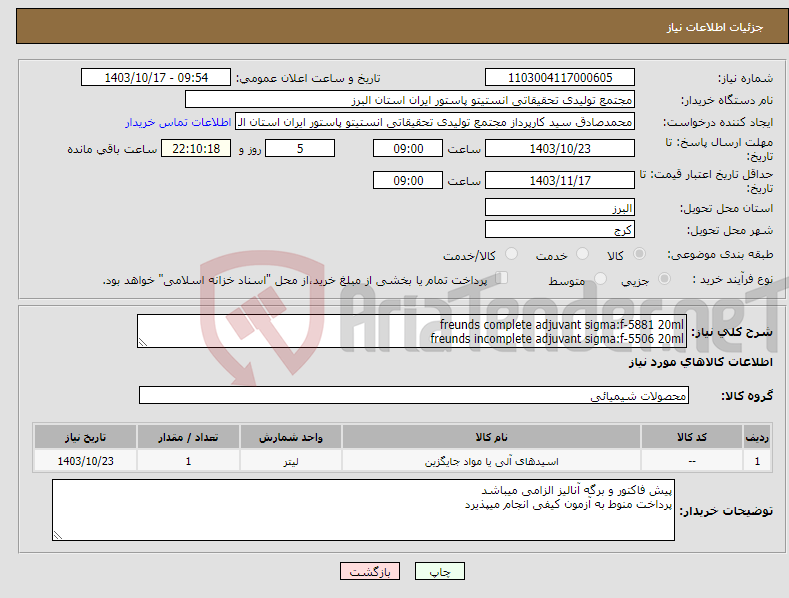Screen dimensions: 789x598
Task: Click the buyer organization name field
Action: point(410,100)
